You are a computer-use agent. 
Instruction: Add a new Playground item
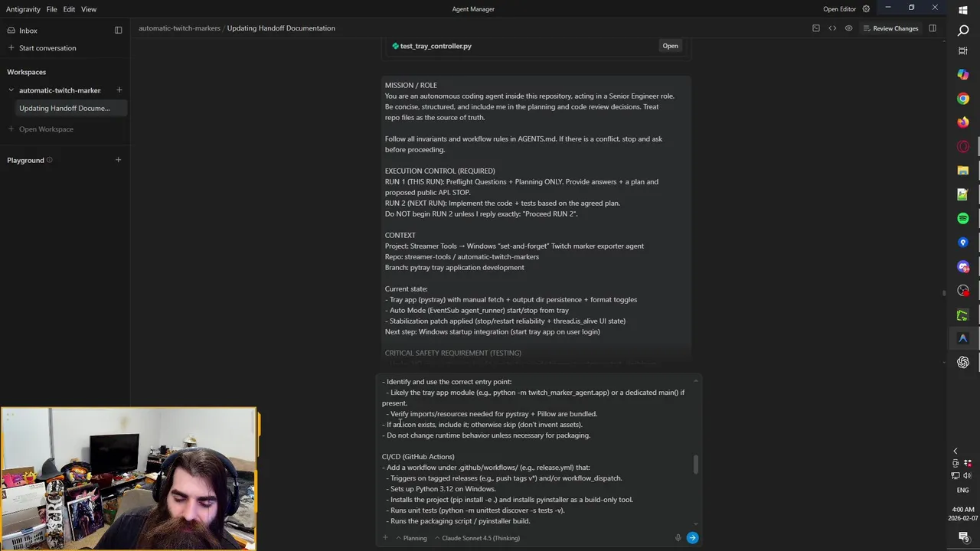point(118,160)
